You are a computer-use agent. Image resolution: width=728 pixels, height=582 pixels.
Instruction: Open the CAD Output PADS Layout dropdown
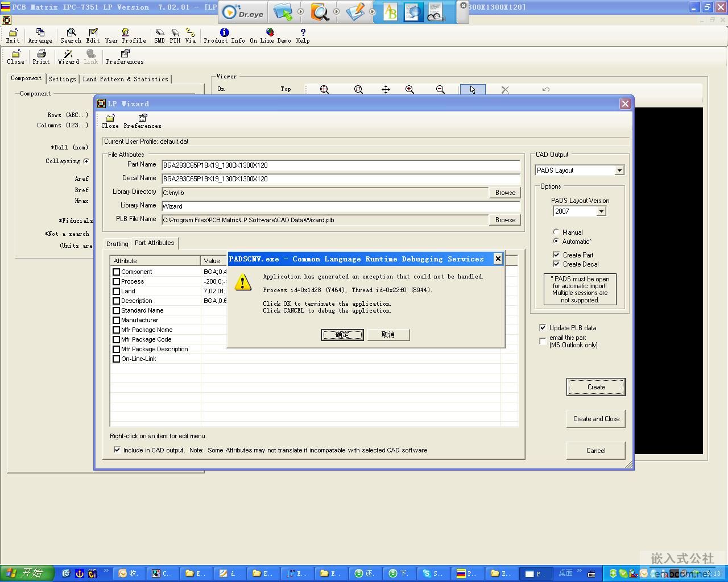pos(619,171)
